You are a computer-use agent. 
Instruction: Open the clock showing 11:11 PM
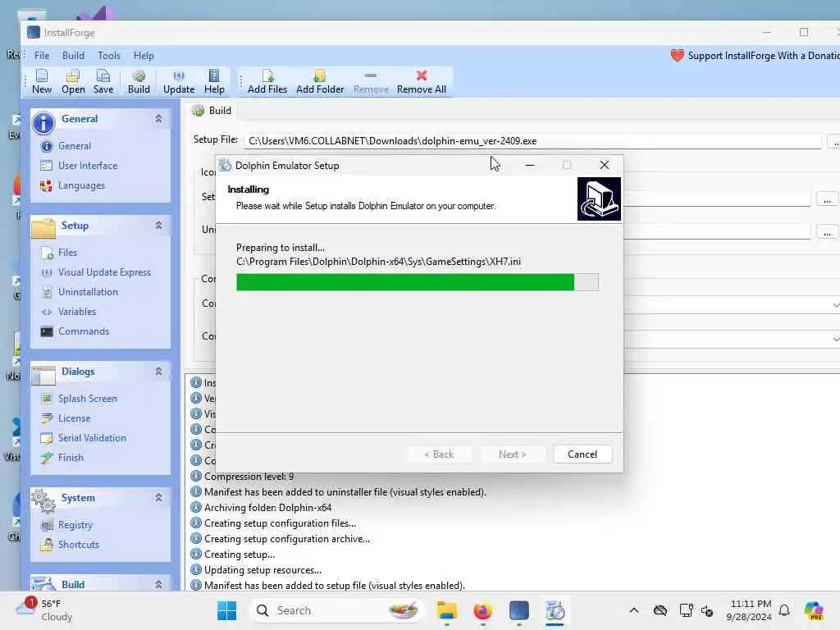click(749, 610)
